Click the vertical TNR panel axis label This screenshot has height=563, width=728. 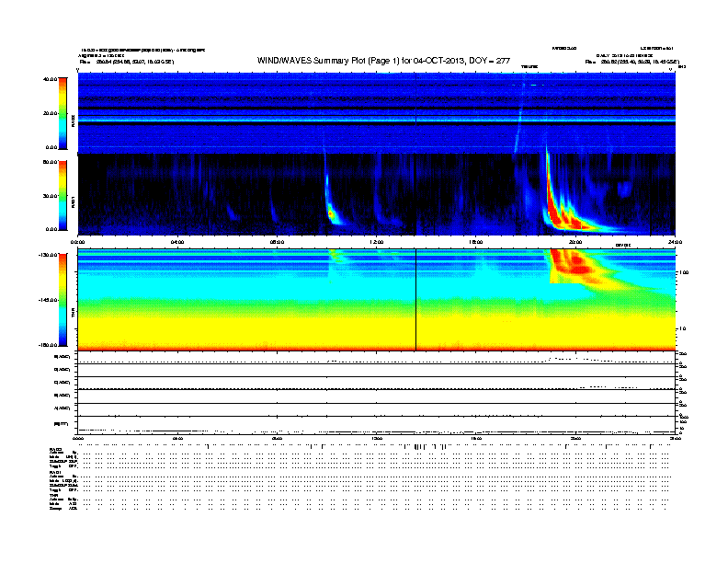[73, 314]
